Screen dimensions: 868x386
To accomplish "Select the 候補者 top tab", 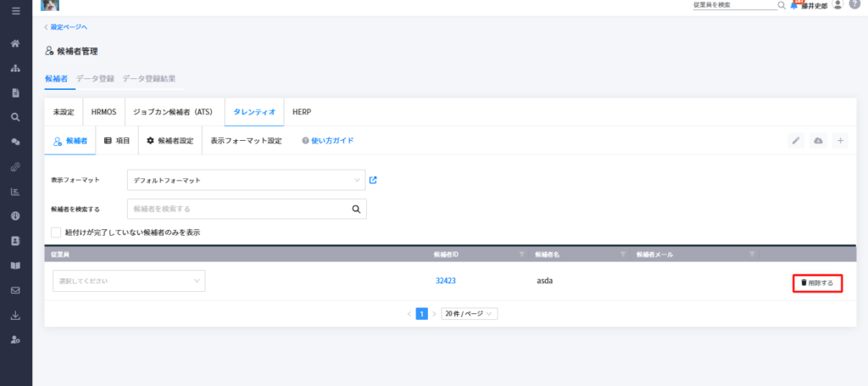I will [x=56, y=79].
